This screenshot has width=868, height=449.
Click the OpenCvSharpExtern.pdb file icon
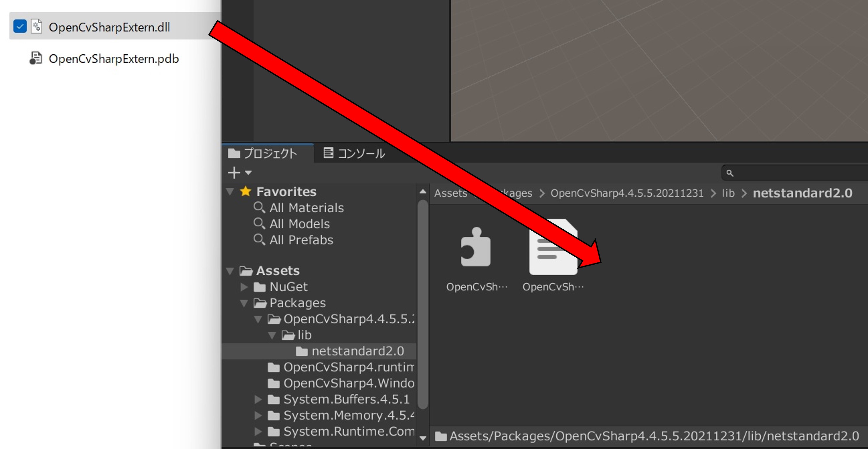point(36,58)
